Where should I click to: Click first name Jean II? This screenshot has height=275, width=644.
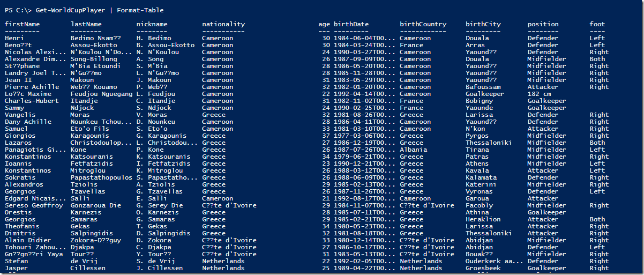18,80
